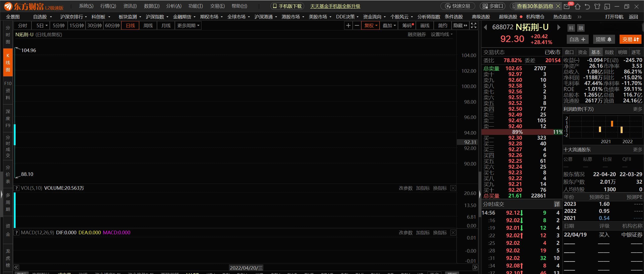Switch the chart to the 30分钟 period
Screen dimensions: 644x274
pyautogui.click(x=94, y=25)
